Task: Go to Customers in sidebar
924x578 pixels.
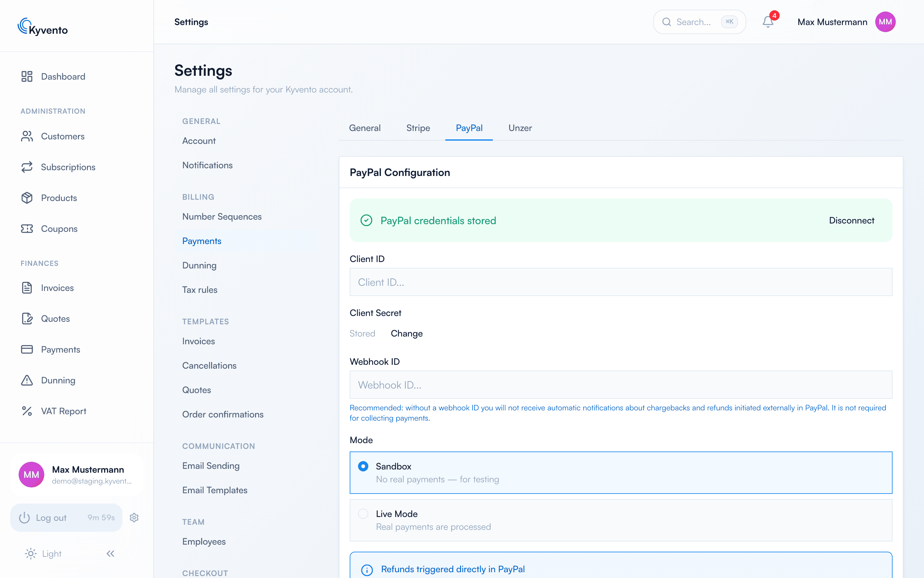Action: 63,136
